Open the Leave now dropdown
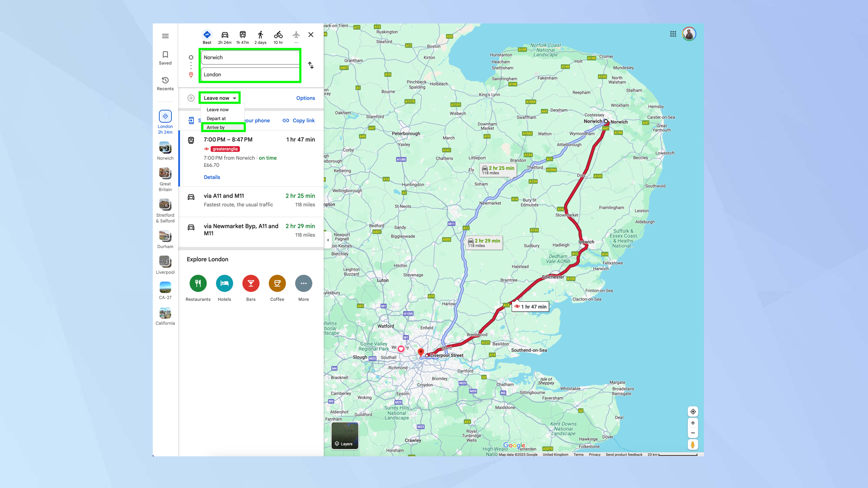This screenshot has height=488, width=868. (x=220, y=98)
